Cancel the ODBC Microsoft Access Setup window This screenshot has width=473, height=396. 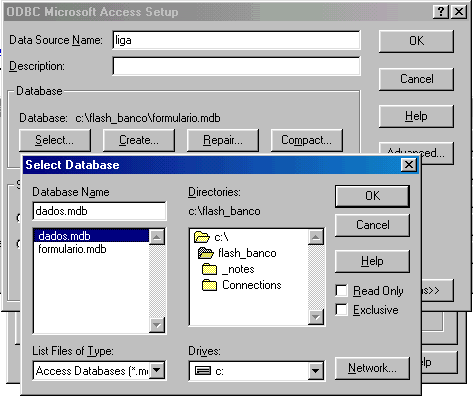(416, 79)
